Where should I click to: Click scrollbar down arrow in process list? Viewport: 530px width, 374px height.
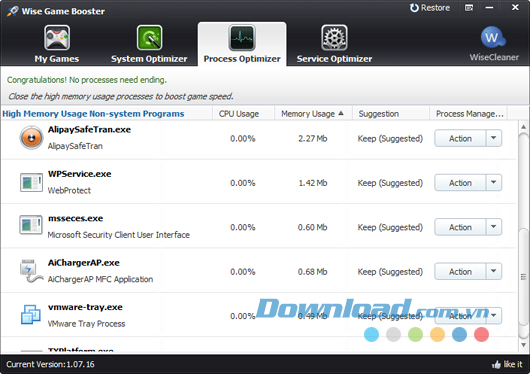pyautogui.click(x=523, y=345)
